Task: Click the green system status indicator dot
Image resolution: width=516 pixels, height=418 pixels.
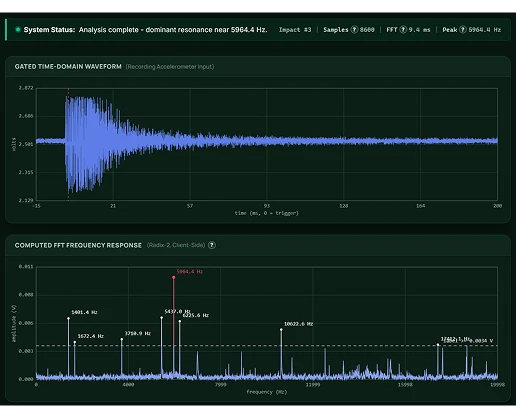Action: [x=18, y=30]
